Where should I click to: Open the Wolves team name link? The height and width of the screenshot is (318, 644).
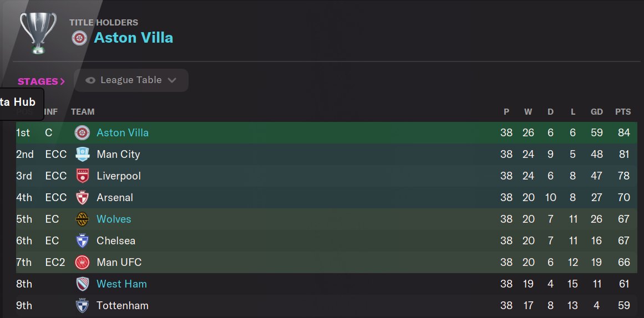click(x=114, y=219)
